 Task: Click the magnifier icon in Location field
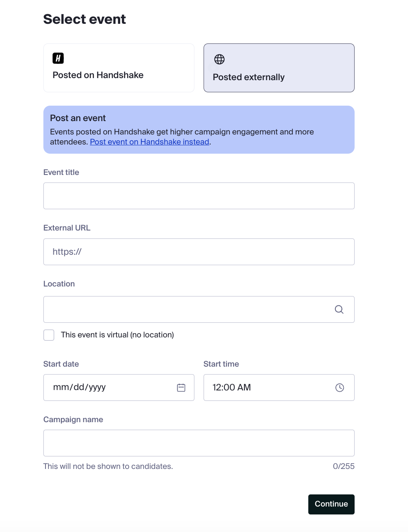[339, 309]
